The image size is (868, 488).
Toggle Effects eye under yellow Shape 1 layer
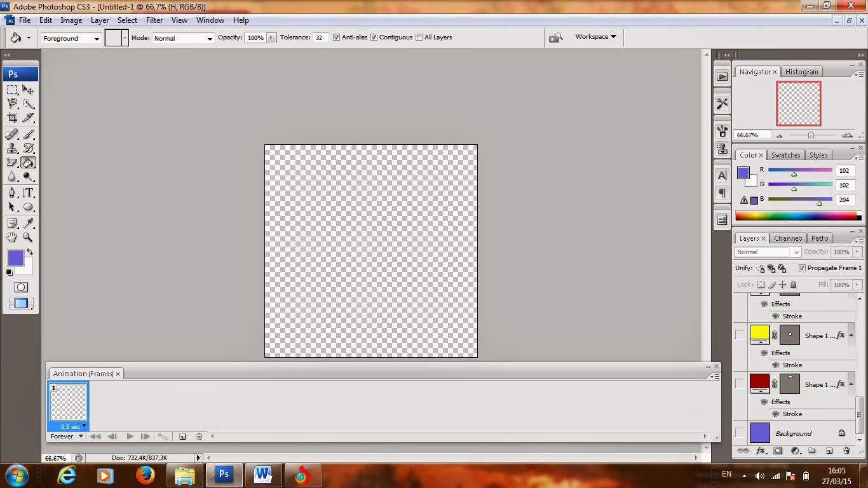[764, 353]
